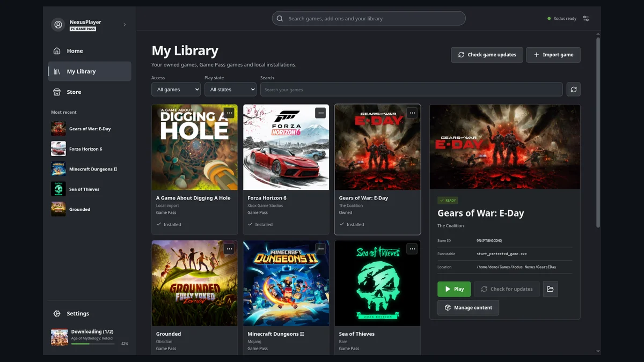
Task: Open Settings from the sidebar
Action: click(x=90, y=313)
